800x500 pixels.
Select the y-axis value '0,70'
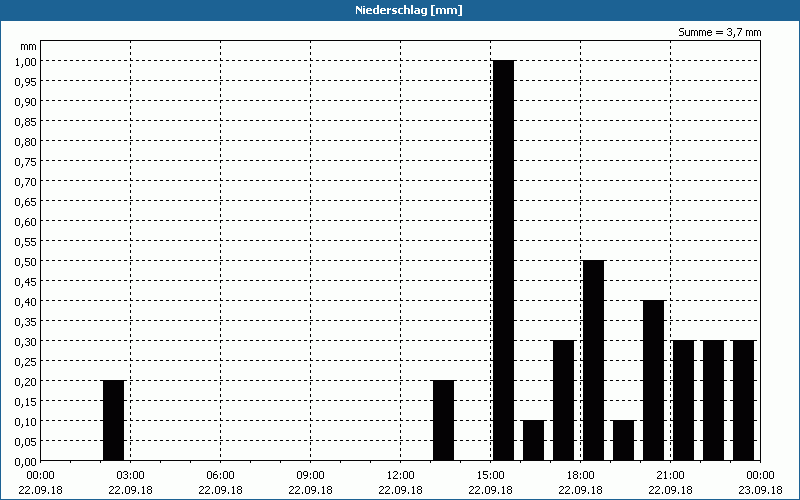click(x=26, y=182)
